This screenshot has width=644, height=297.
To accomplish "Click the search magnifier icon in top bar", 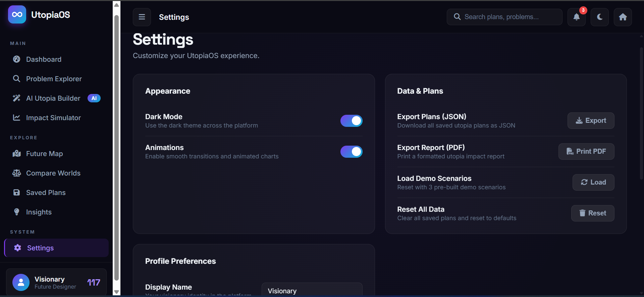I will pyautogui.click(x=457, y=17).
